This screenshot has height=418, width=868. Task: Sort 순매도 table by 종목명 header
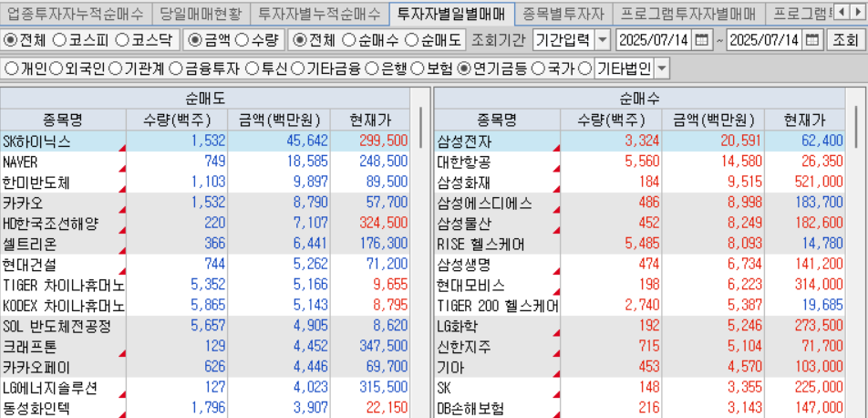[63, 120]
